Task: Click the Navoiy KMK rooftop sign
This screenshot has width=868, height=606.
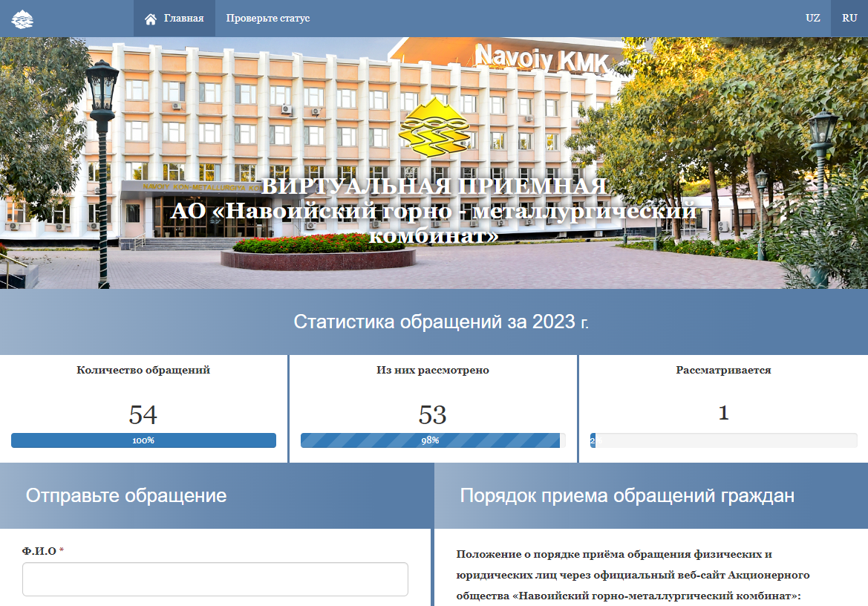Action: click(541, 57)
